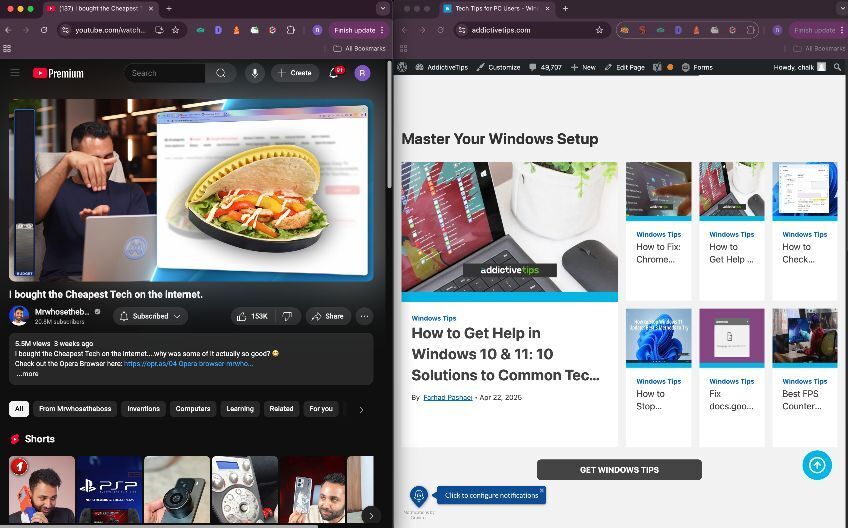Viewport: 848px width, 528px height.
Task: Open more actions for the video
Action: coord(365,316)
